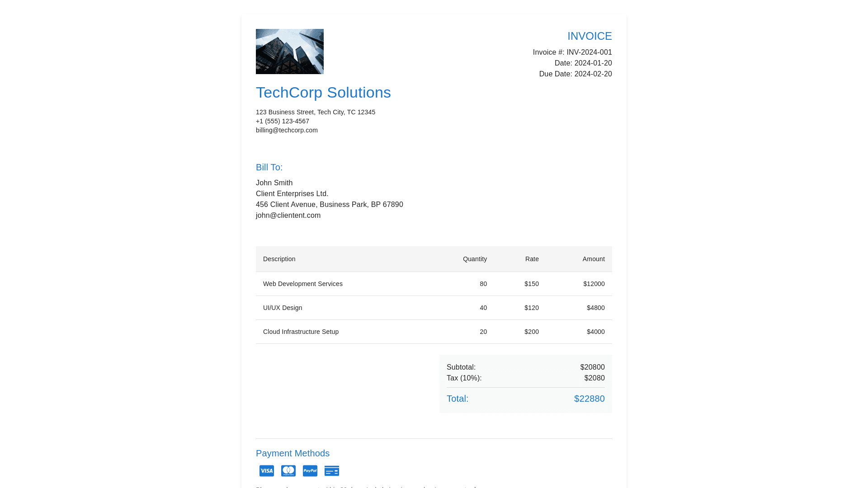Click the skyscraper company logo image
Image resolution: width=868 pixels, height=488 pixels.
289,52
